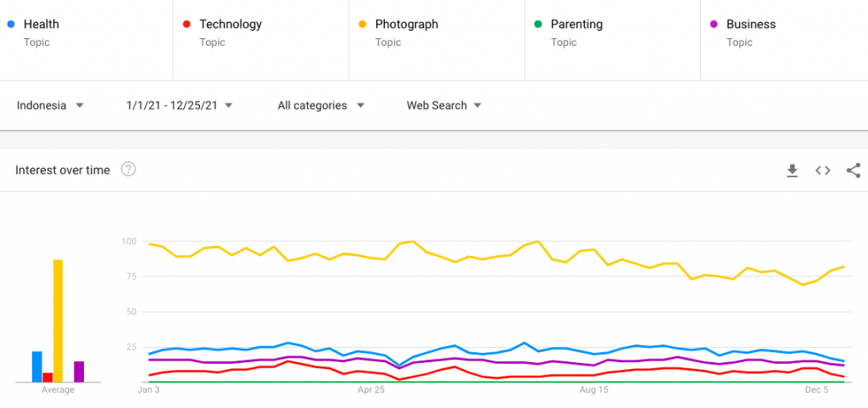Click the yellow Photograph average bar
The width and height of the screenshot is (868, 408).
pos(58,321)
